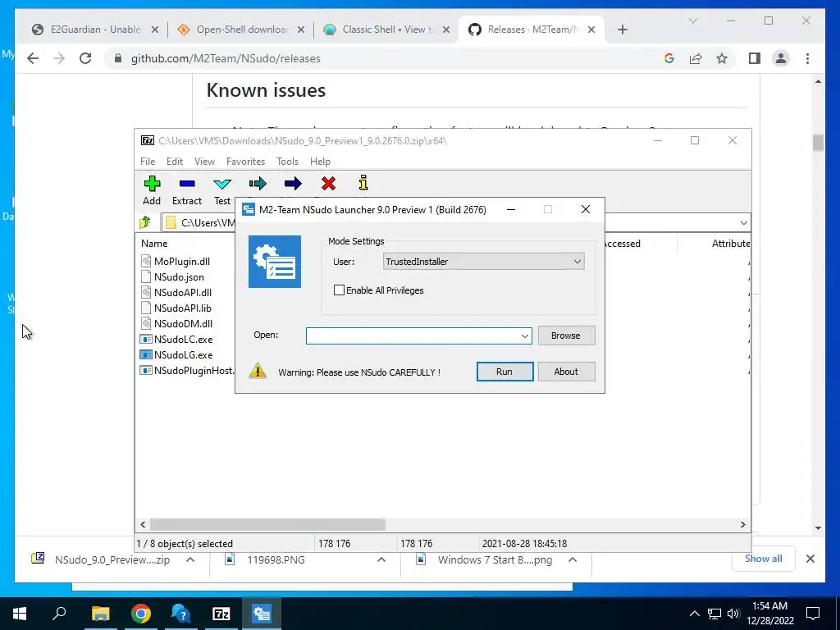Click the up-folder icon in 7-Zip address bar
Screen dimensions: 840x630
[145, 222]
